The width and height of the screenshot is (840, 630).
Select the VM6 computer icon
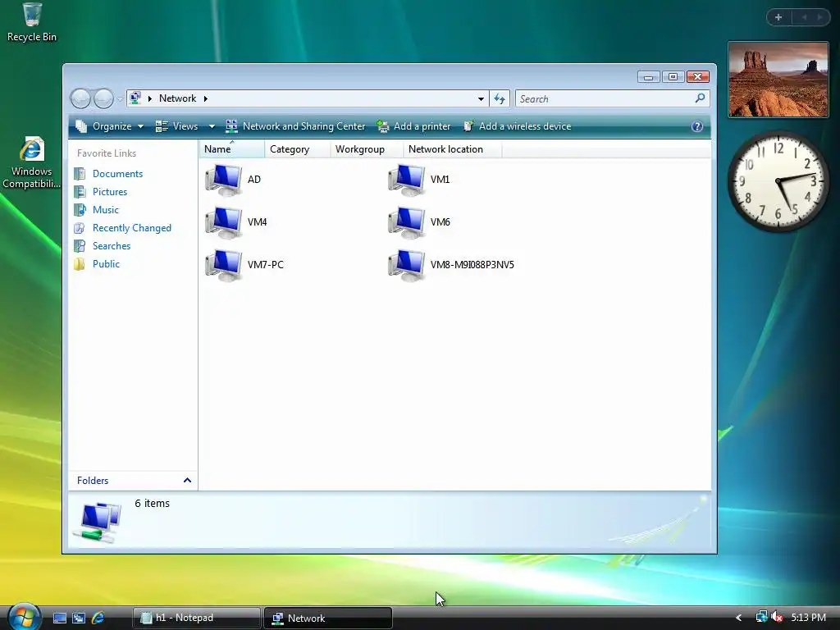pos(407,222)
